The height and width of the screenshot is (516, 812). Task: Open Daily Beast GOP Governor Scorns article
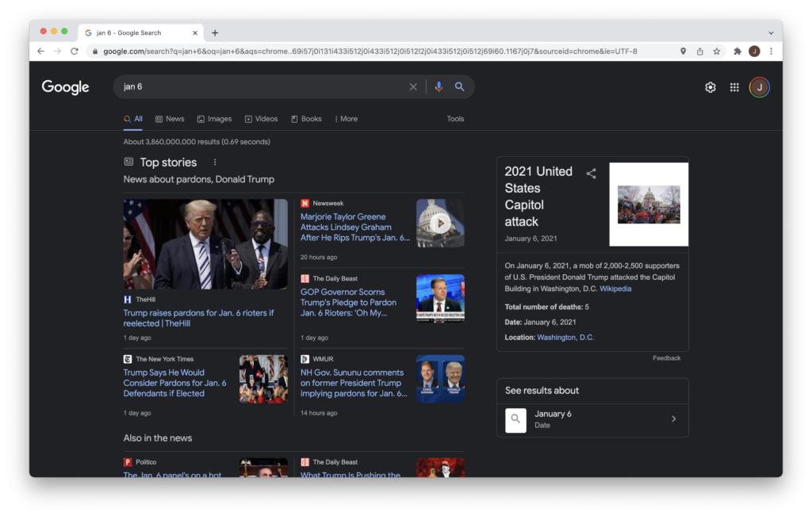pyautogui.click(x=349, y=303)
